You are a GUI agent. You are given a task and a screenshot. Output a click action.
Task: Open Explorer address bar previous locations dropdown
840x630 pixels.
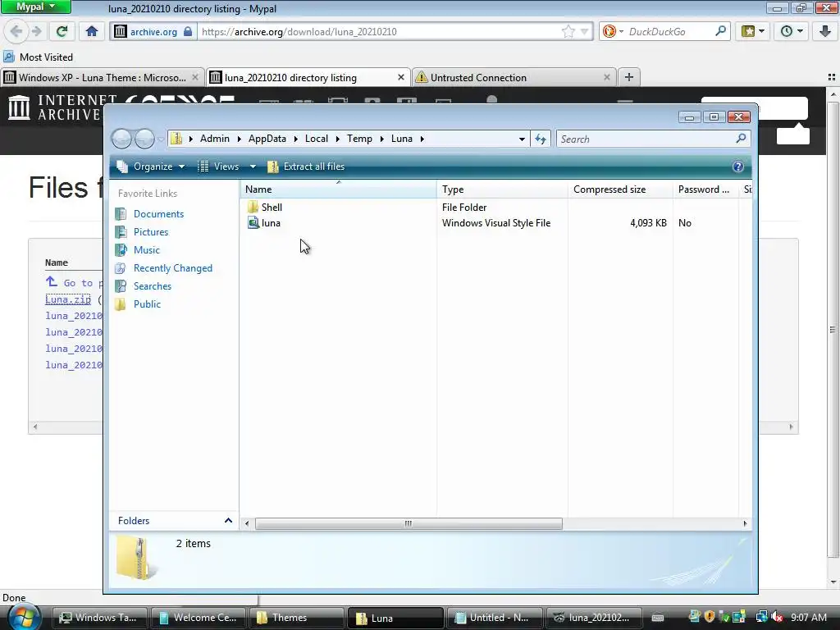point(522,139)
